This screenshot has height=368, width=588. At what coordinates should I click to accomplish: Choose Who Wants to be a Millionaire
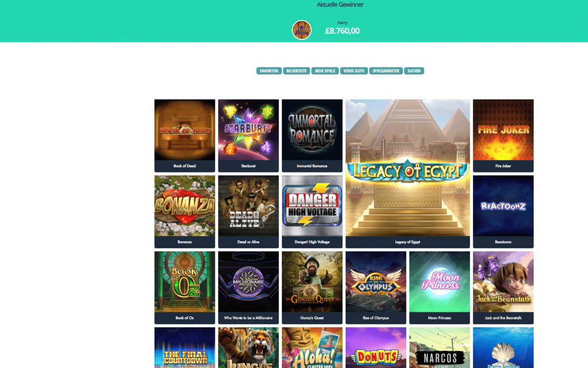pyautogui.click(x=248, y=287)
